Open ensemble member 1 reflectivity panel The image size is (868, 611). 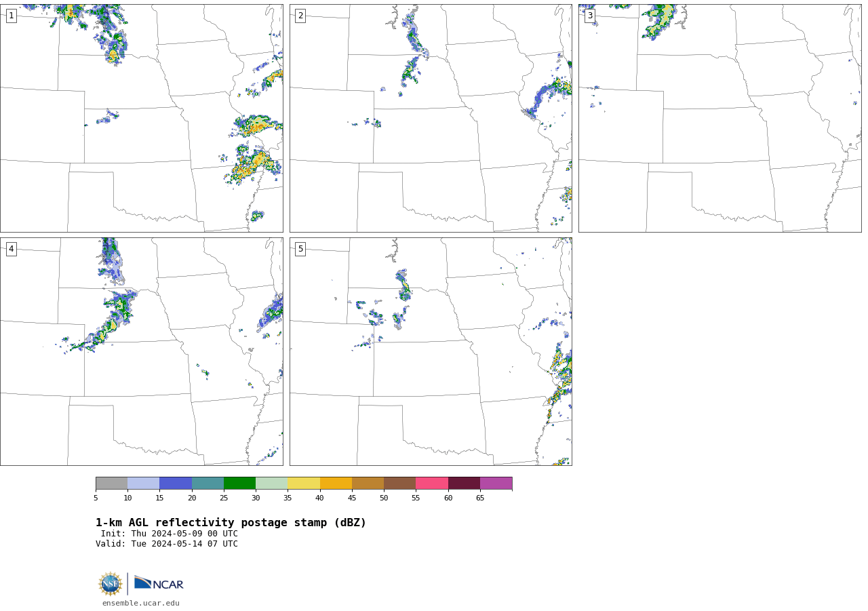pyautogui.click(x=142, y=119)
